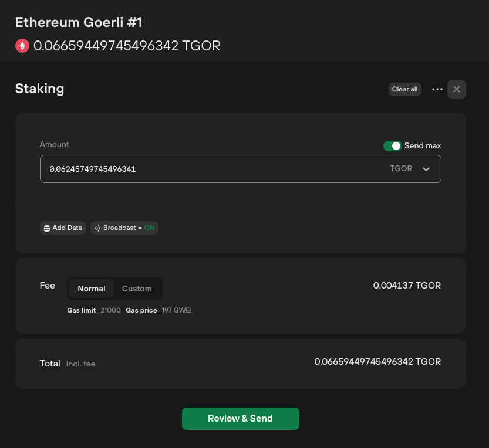The image size is (489, 448).
Task: Toggle Send max off then back on
Action: pyautogui.click(x=392, y=145)
